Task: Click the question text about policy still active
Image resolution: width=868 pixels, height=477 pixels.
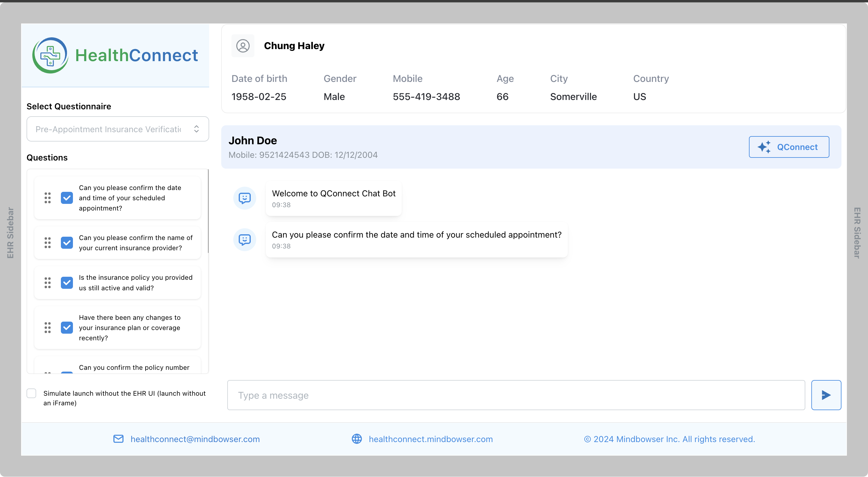Action: [135, 283]
